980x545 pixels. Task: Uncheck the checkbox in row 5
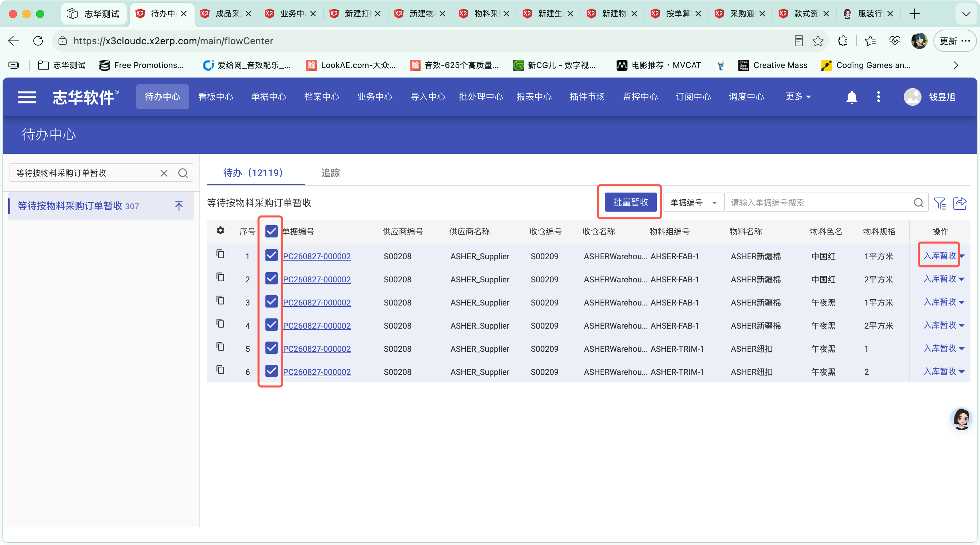[x=271, y=348]
